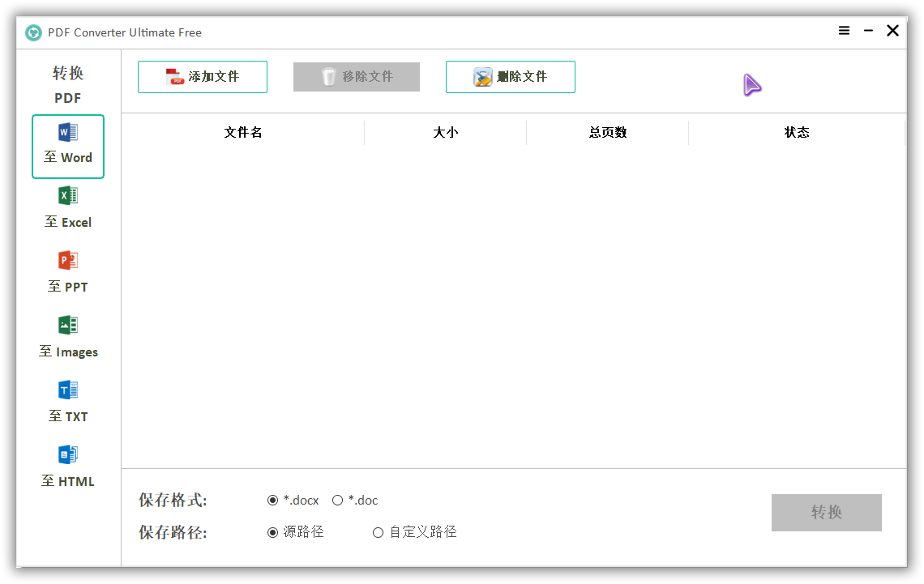Click the 总页数 total pages column header

pos(608,133)
